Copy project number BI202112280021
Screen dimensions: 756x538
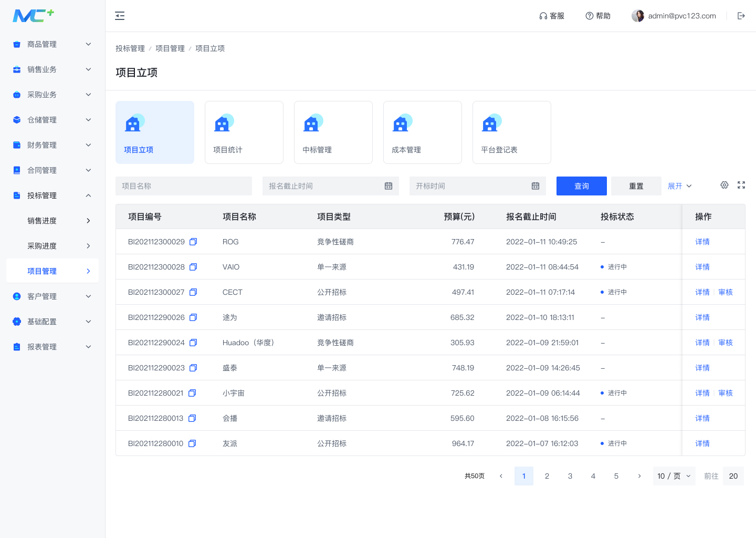point(192,393)
